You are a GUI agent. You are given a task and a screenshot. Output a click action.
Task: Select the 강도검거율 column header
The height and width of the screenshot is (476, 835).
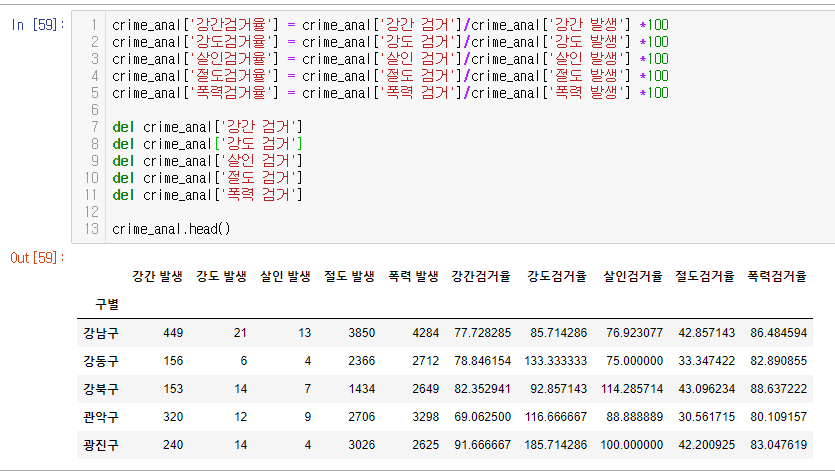point(557,276)
